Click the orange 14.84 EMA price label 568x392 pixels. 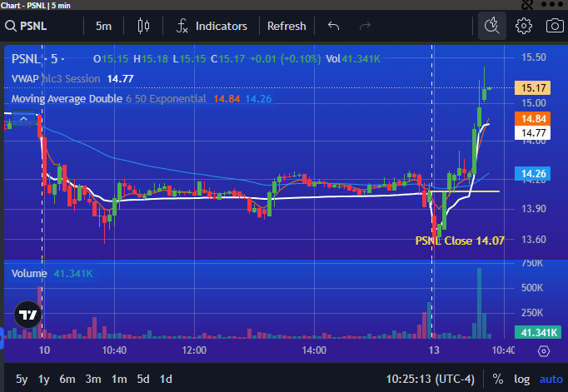pyautogui.click(x=532, y=119)
